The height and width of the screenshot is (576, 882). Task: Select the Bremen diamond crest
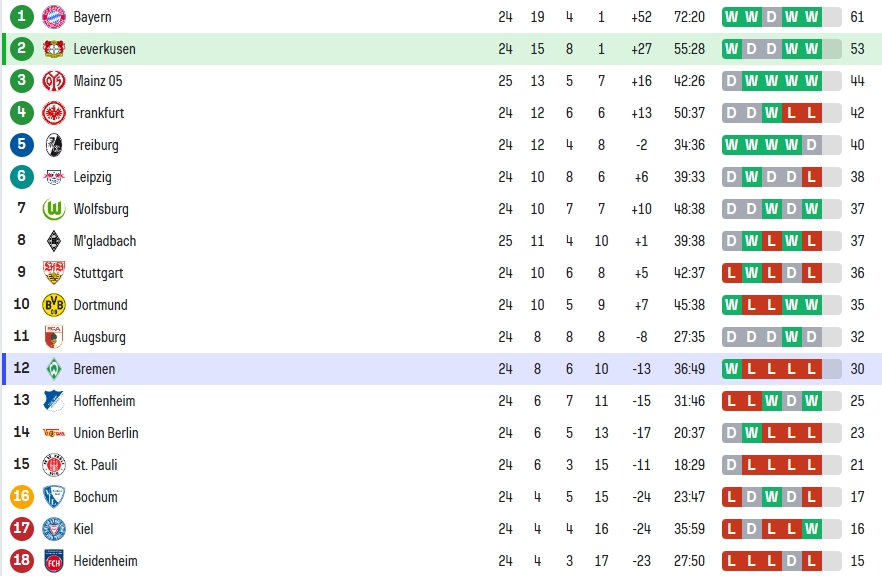pyautogui.click(x=54, y=369)
